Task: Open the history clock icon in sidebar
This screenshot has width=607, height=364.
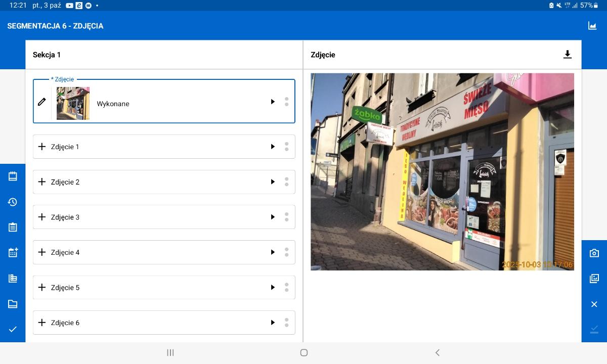Action: pos(13,202)
